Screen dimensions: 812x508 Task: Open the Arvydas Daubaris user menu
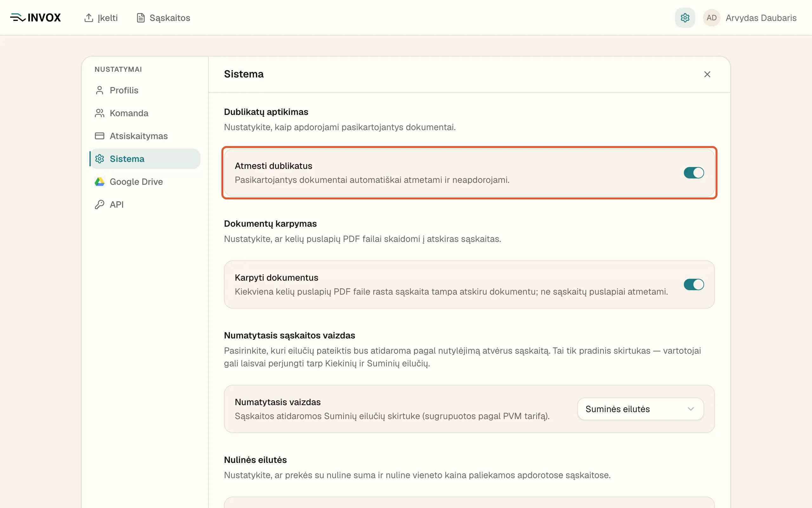[x=750, y=18]
